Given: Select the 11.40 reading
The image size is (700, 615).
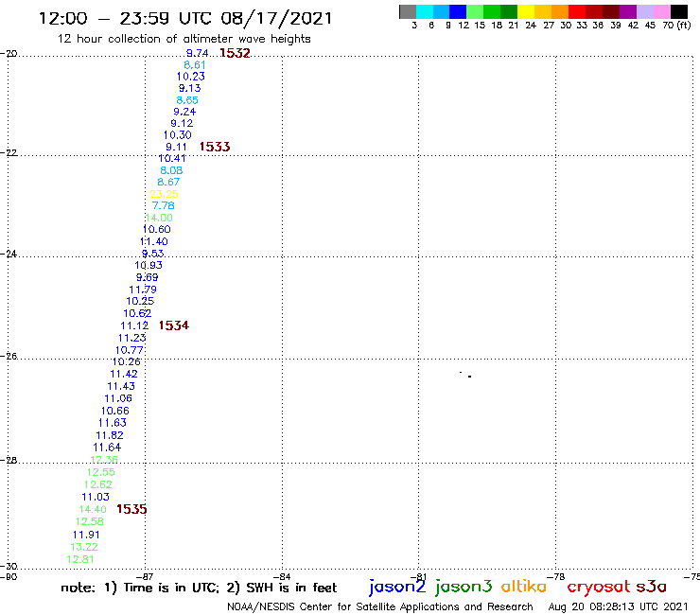Looking at the screenshot, I should tap(154, 241).
